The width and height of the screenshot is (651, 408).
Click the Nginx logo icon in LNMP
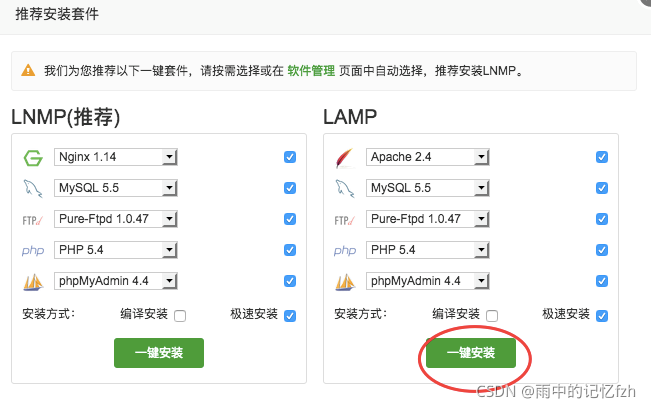click(33, 158)
